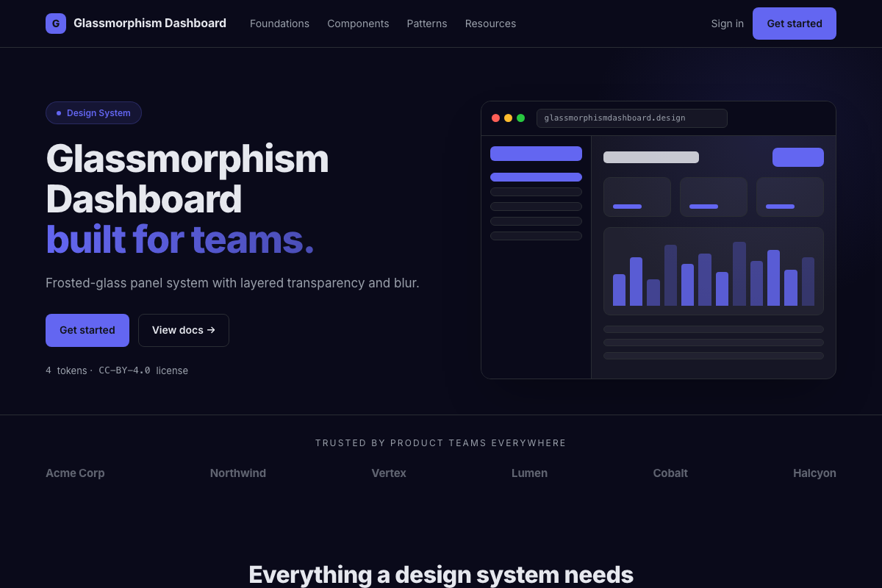
Task: Click the hero Get started button
Action: pos(87,330)
